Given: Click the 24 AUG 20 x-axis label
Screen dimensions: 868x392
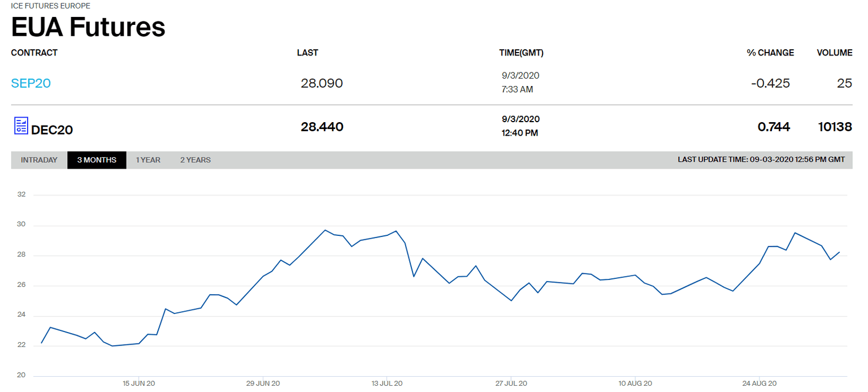Looking at the screenshot, I should point(759,384).
